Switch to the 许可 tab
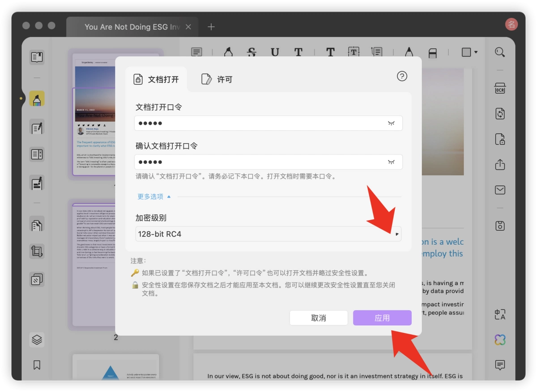 [x=217, y=80]
